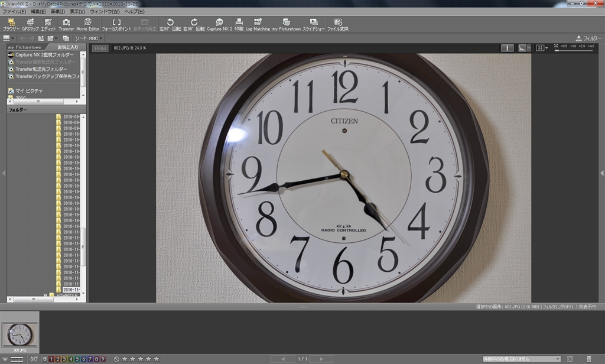The height and width of the screenshot is (364, 605).
Task: Toggle the image information button
Action: pyautogui.click(x=507, y=48)
